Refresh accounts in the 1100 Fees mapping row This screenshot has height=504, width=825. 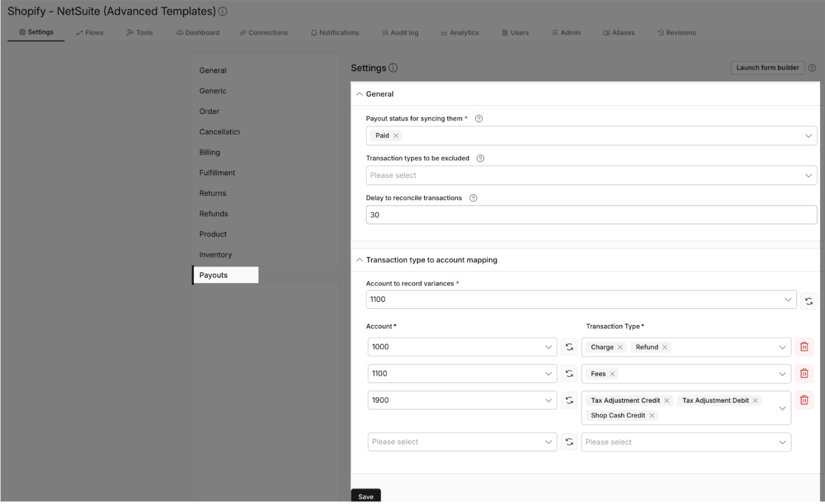(x=569, y=374)
